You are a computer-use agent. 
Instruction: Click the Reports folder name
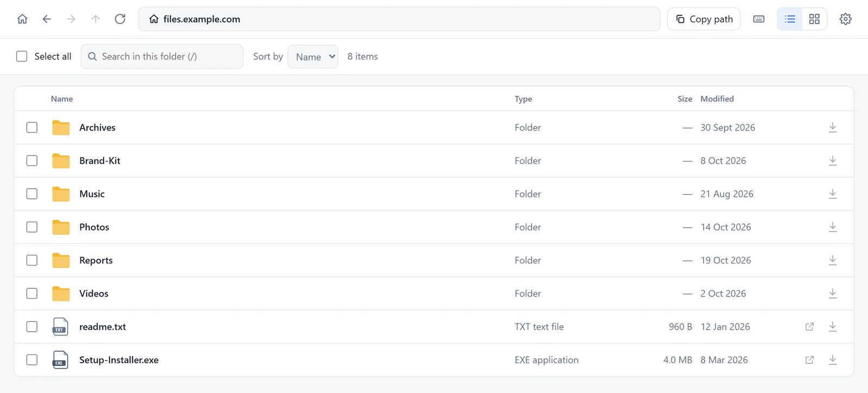96,260
